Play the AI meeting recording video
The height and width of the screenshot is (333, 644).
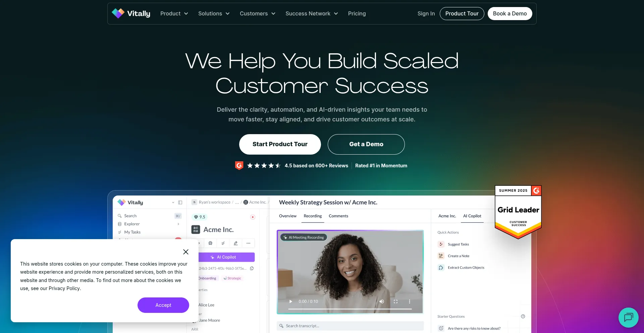(291, 301)
